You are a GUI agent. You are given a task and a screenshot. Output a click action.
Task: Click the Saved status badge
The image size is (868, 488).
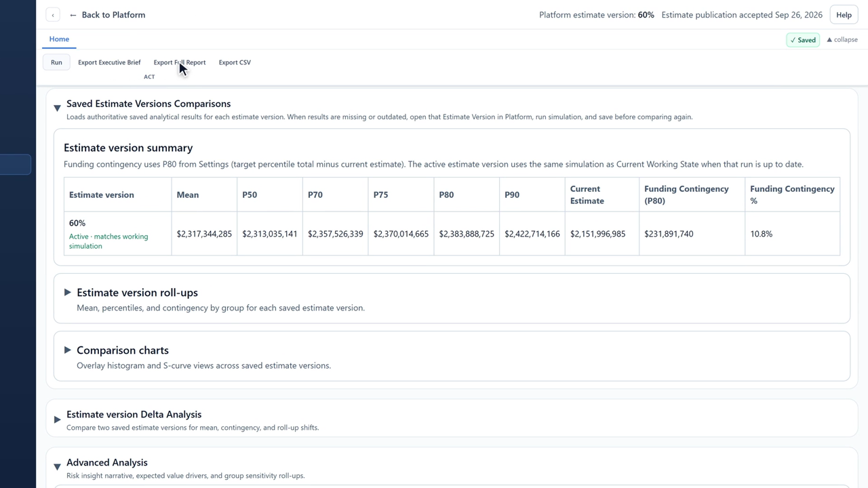803,40
